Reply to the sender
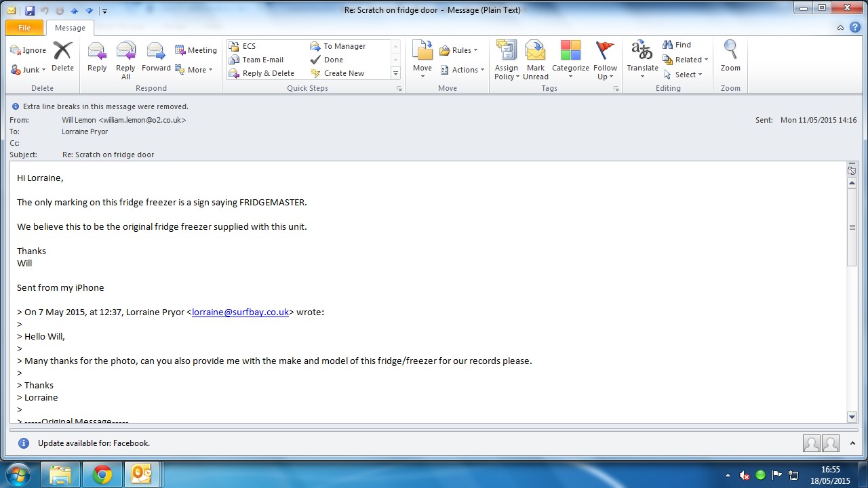Screen dimensions: 868x488 point(97,58)
